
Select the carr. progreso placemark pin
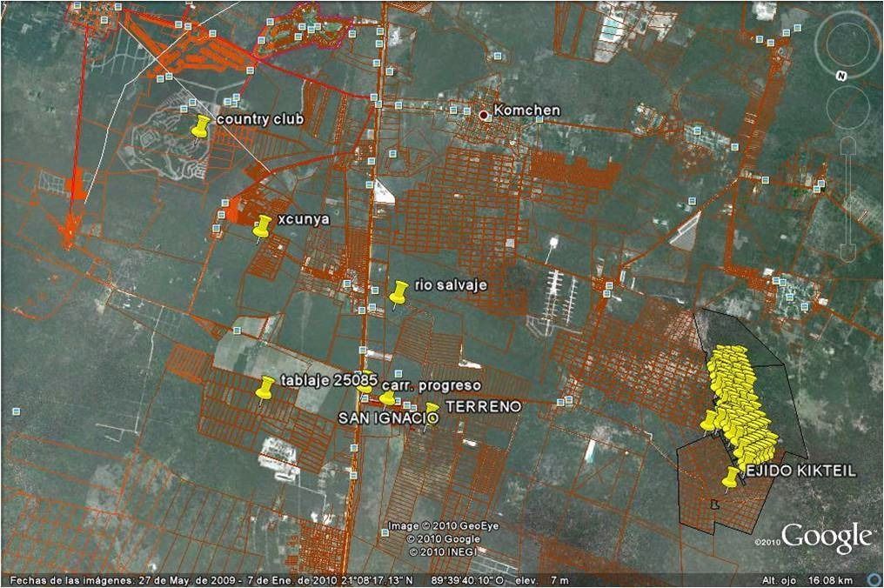[x=386, y=397]
